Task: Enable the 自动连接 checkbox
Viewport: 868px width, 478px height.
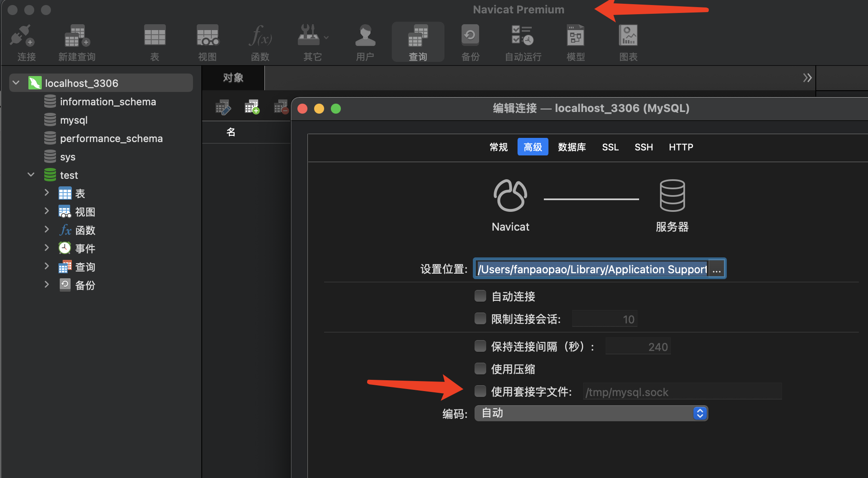Action: pos(480,296)
